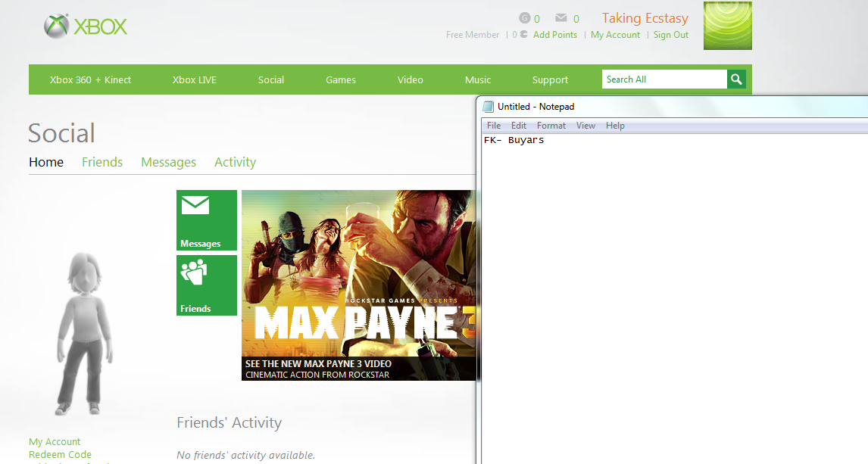Open the green Friends tile
Screen dimensions: 868x464
tap(207, 285)
